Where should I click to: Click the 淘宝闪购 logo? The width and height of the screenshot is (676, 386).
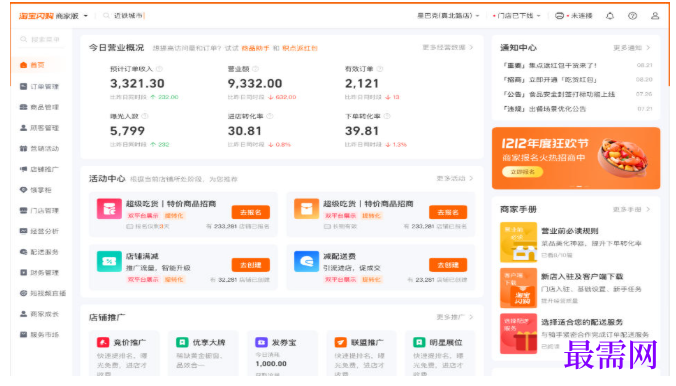tap(36, 16)
